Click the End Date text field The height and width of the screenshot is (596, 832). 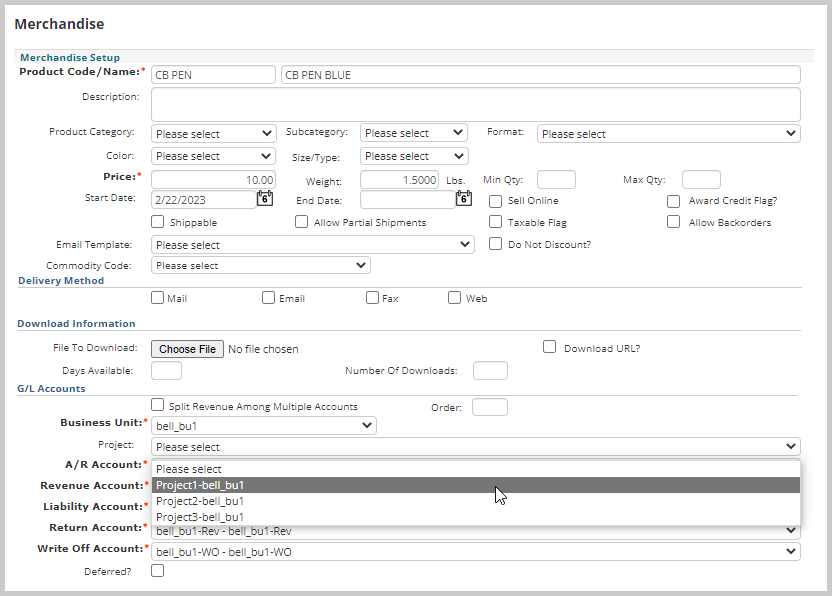(408, 200)
